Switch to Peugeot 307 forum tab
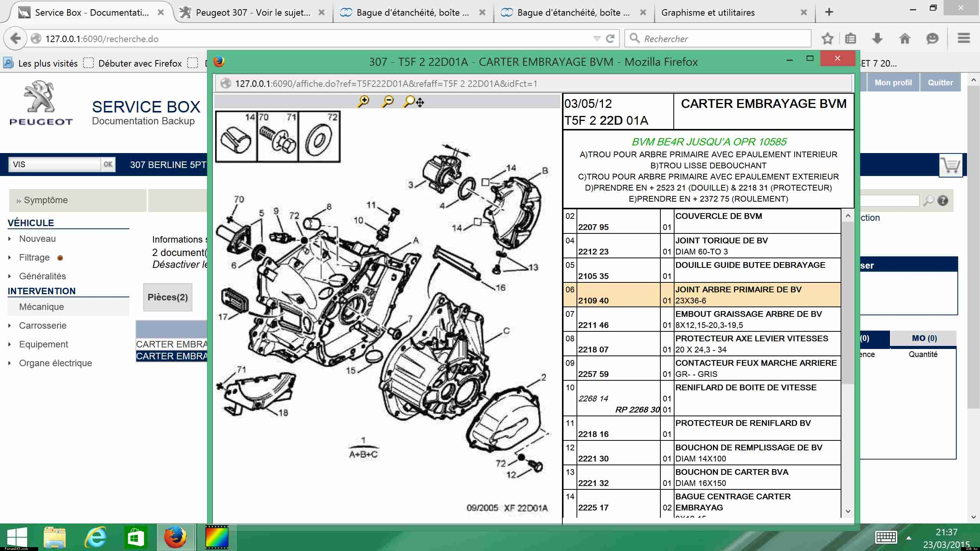The width and height of the screenshot is (980, 551). [253, 12]
